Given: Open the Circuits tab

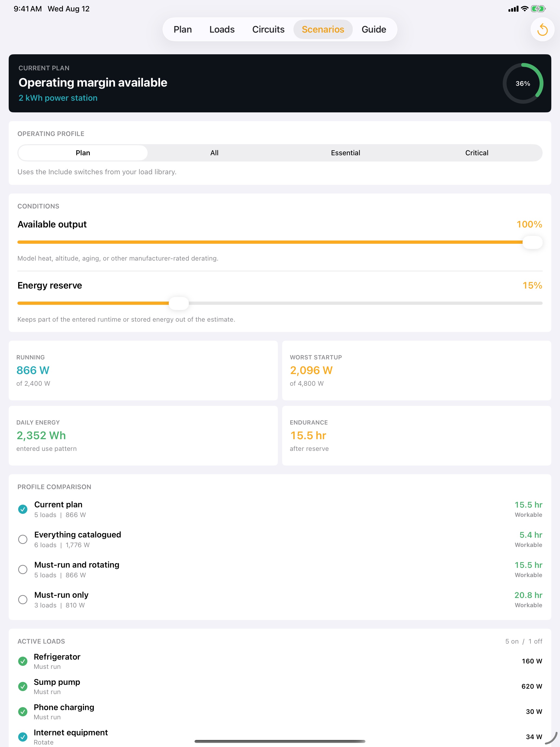Looking at the screenshot, I should point(268,29).
